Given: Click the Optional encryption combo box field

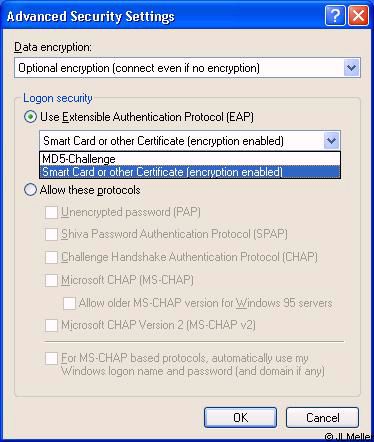Looking at the screenshot, I should (187, 68).
